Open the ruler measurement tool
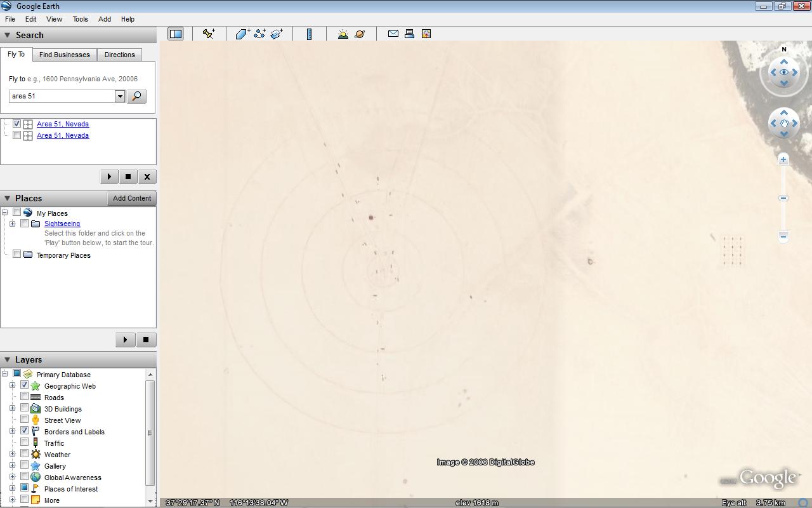Viewport: 812px width, 508px height. [310, 34]
